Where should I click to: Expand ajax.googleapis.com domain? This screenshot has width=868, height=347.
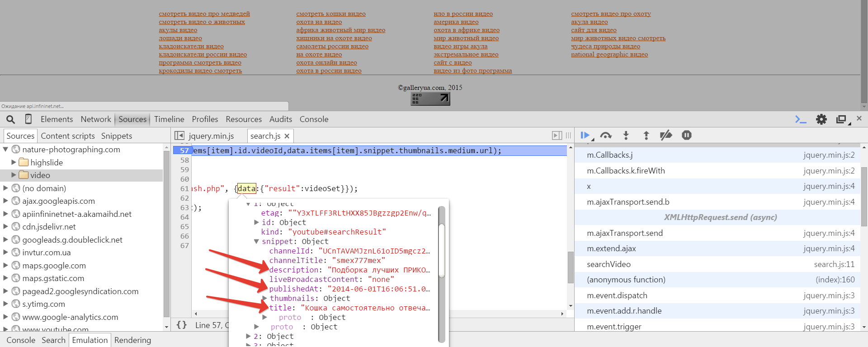[x=6, y=201]
